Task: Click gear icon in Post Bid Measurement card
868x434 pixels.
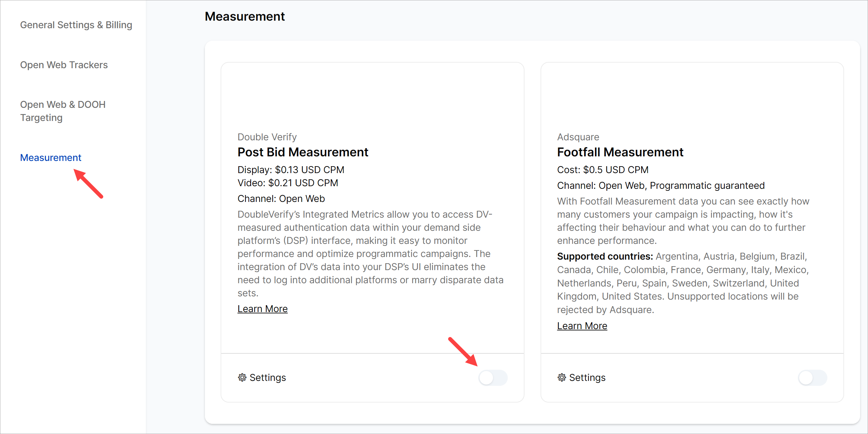Action: click(x=242, y=377)
